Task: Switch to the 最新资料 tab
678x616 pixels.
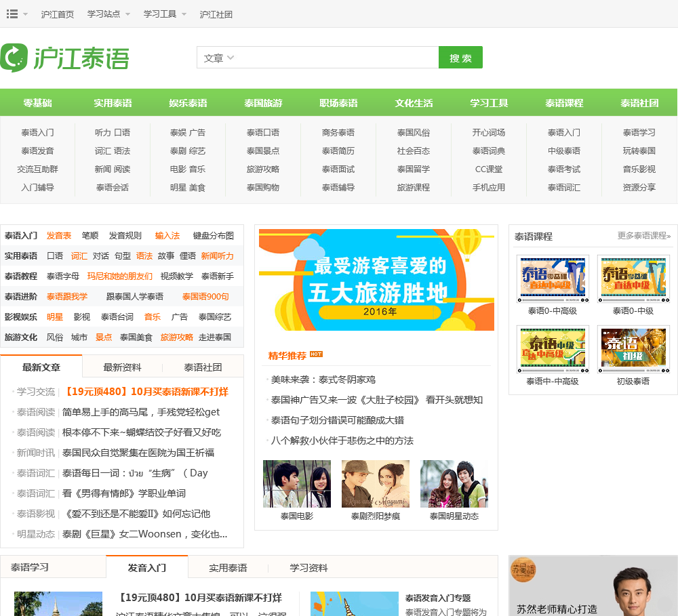Action: click(122, 367)
